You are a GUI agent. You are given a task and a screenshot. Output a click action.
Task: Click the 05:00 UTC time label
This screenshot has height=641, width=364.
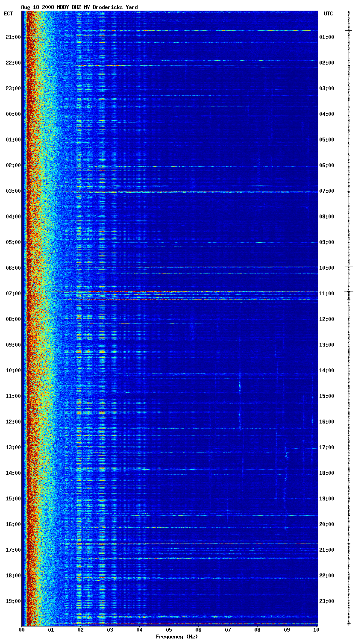(x=327, y=140)
